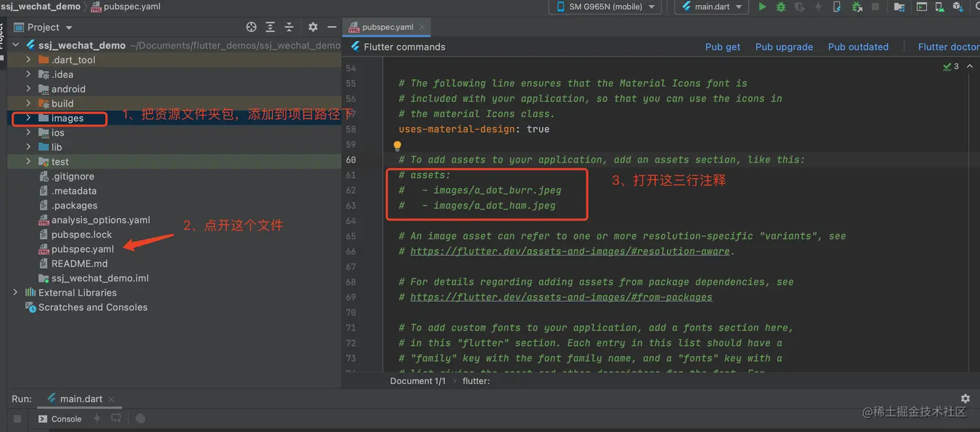Viewport: 980px width, 432px height.
Task: Hide the Project panel with the minus icon
Action: [332, 27]
